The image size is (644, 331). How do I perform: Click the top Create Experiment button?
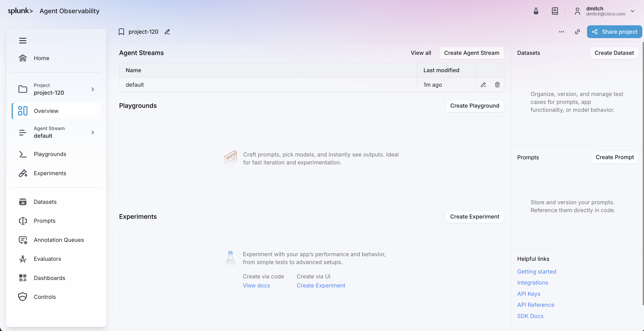(474, 217)
